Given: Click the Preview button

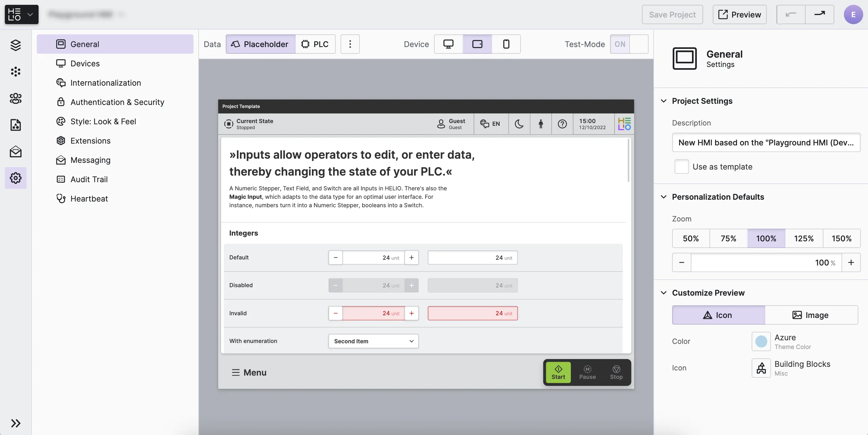Looking at the screenshot, I should point(739,14).
